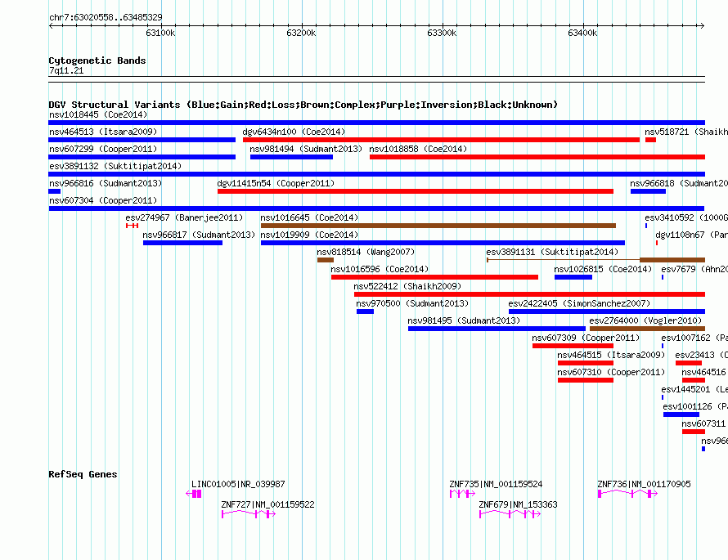This screenshot has width=728, height=560.
Task: Select the DGV Structural Variants track title
Action: coord(303,105)
